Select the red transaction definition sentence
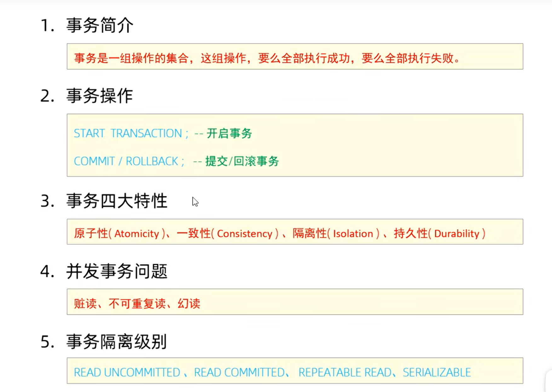 267,58
